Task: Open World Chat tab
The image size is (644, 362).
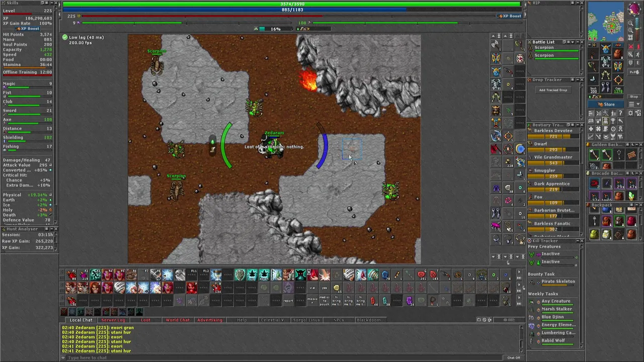Action: point(178,320)
